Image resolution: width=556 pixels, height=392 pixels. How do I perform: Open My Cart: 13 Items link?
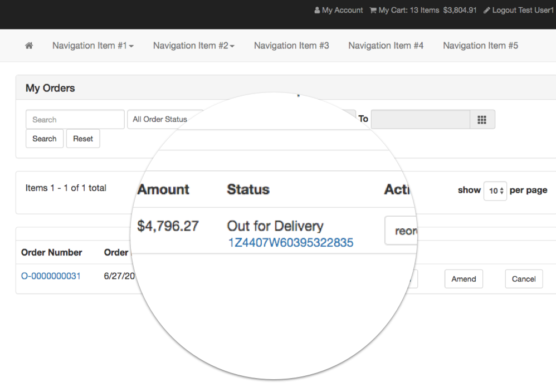point(423,10)
